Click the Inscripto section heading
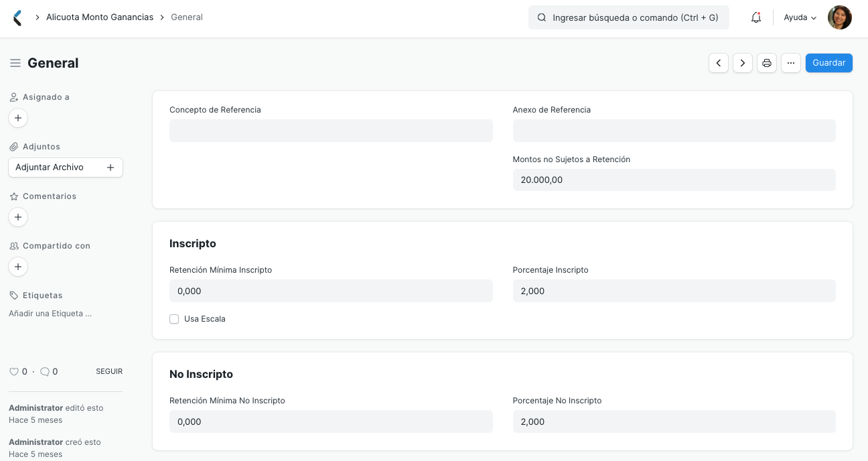This screenshot has width=868, height=461. pos(193,244)
